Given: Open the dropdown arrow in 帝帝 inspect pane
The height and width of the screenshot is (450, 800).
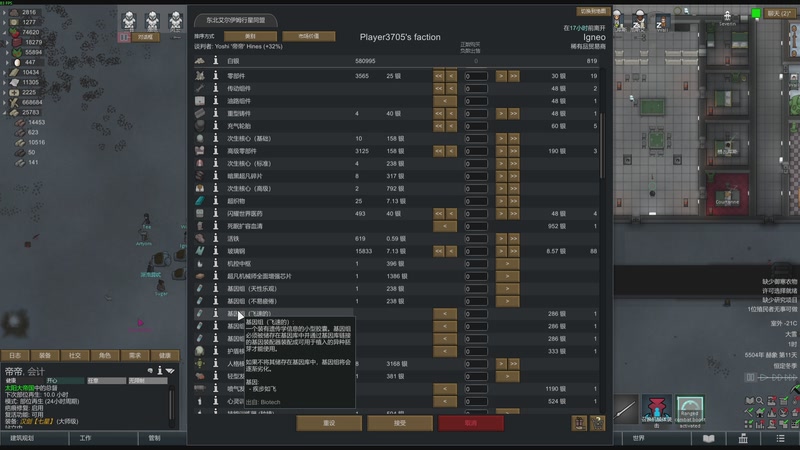Looking at the screenshot, I should 170,371.
